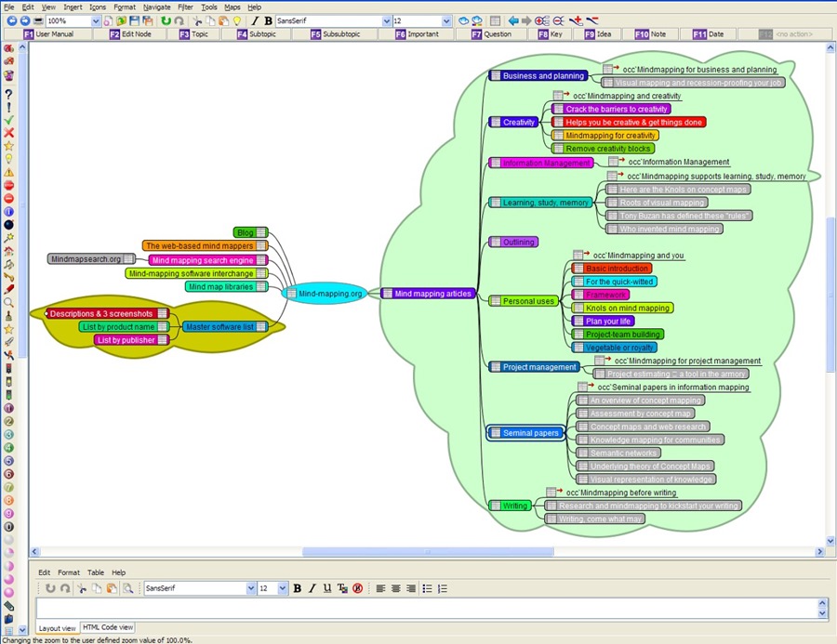The width and height of the screenshot is (837, 644).
Task: Click the previous map arrow in toolbar
Action: click(x=11, y=20)
